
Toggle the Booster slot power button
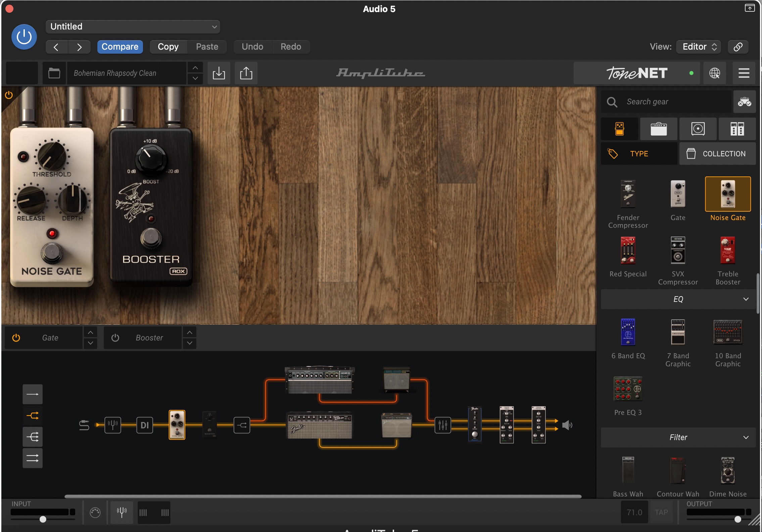pos(115,337)
